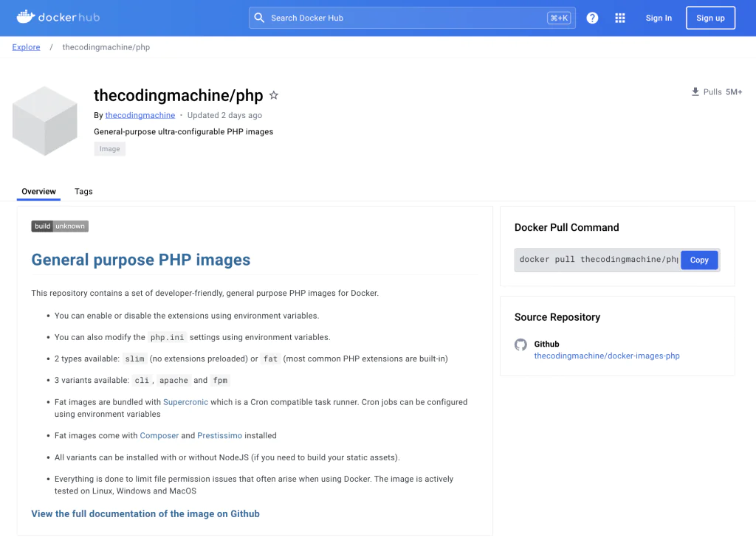View the full documentation on Github
The height and width of the screenshot is (540, 756).
coord(145,513)
